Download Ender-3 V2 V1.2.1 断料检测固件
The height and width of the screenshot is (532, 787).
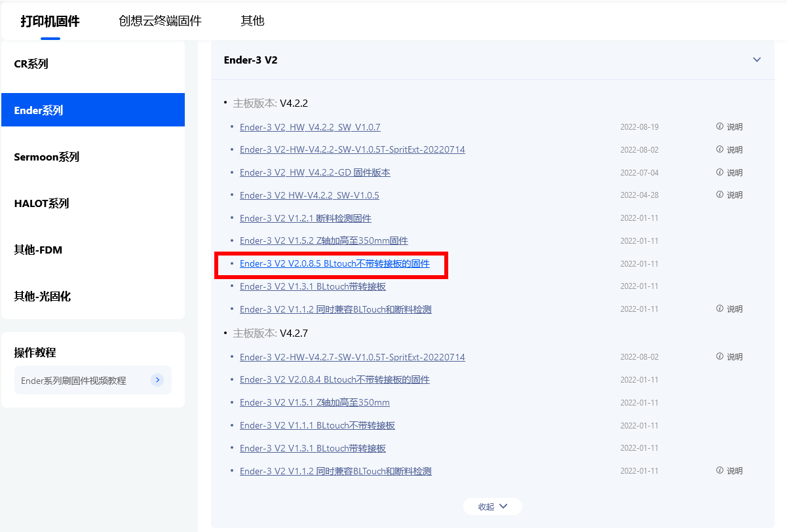click(305, 218)
